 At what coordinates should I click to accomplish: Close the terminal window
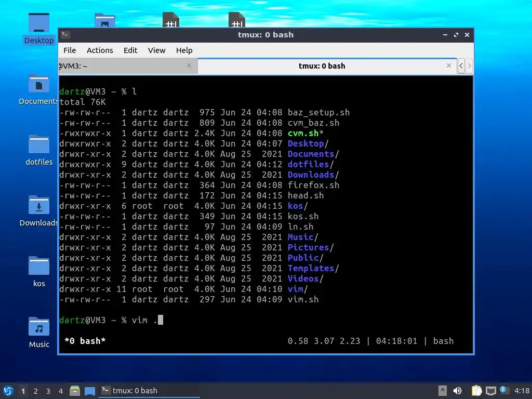click(467, 35)
